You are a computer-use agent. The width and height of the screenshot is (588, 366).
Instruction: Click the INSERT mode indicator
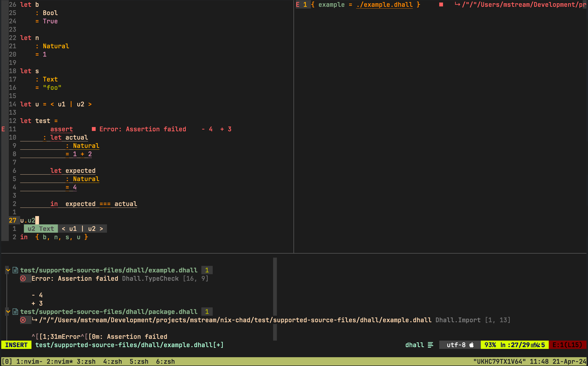16,345
